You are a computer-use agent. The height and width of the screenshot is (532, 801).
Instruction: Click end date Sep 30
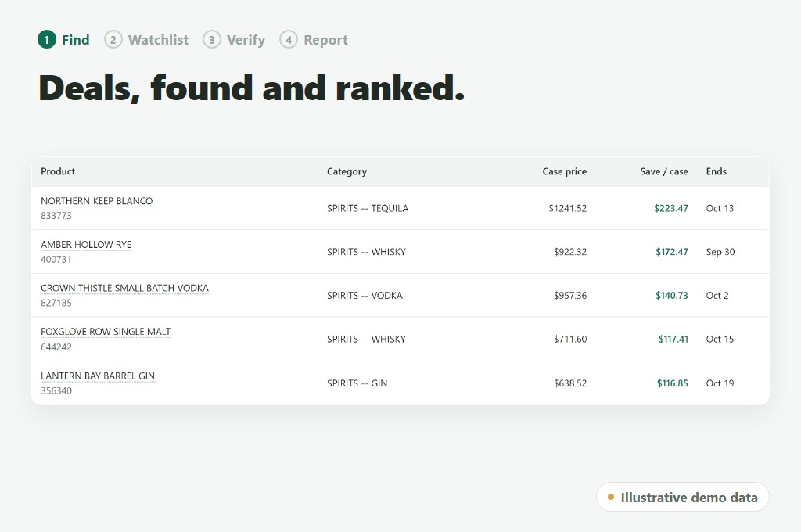(x=720, y=251)
